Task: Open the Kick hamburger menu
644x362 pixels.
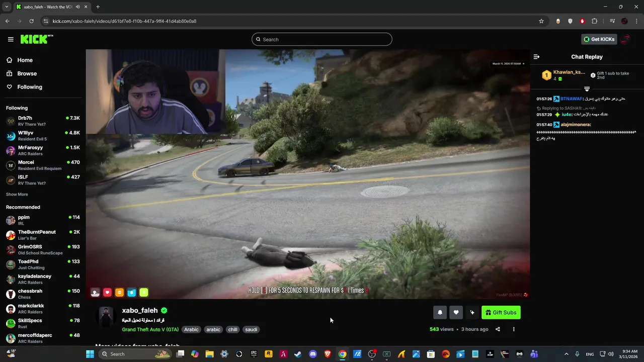Action: 11,39
